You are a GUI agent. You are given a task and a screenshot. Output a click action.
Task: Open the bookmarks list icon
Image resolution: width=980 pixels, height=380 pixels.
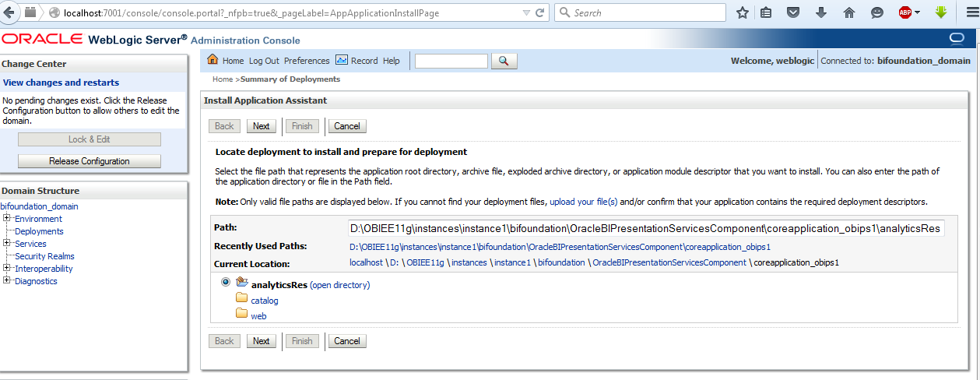[766, 12]
